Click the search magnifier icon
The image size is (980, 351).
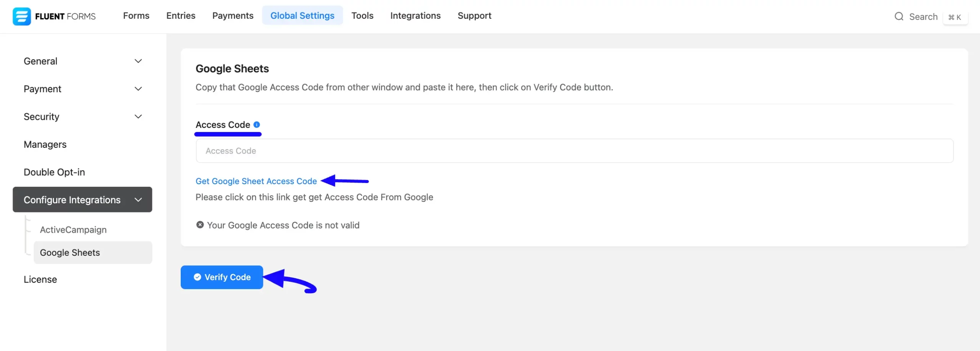(899, 16)
